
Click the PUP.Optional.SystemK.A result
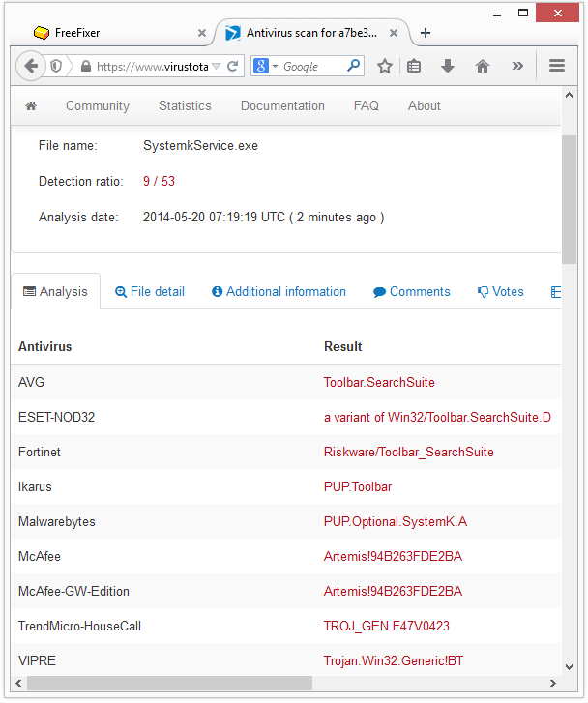tap(396, 522)
